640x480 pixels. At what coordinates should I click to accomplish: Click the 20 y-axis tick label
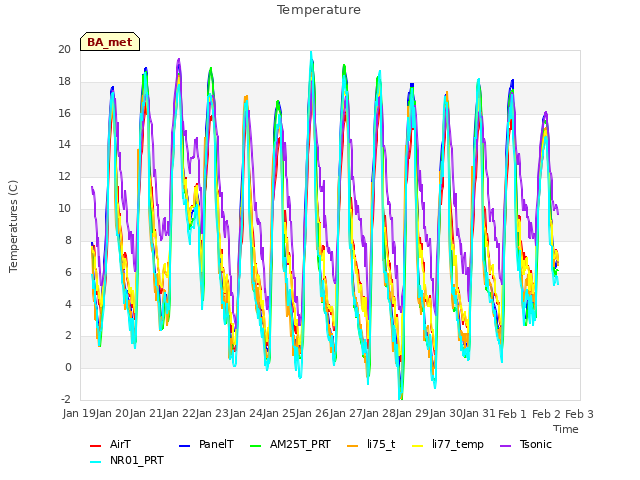(x=64, y=49)
